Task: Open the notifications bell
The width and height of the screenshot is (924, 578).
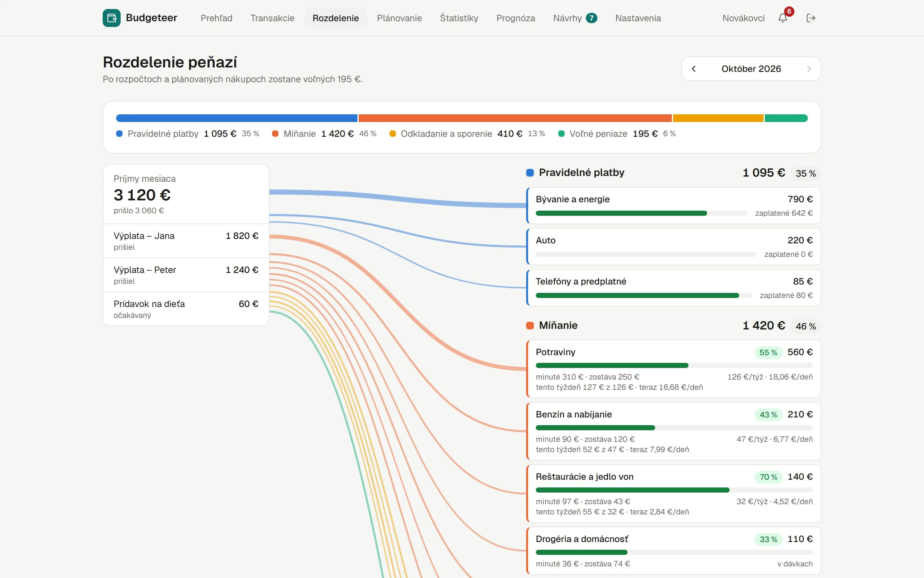Action: click(783, 18)
